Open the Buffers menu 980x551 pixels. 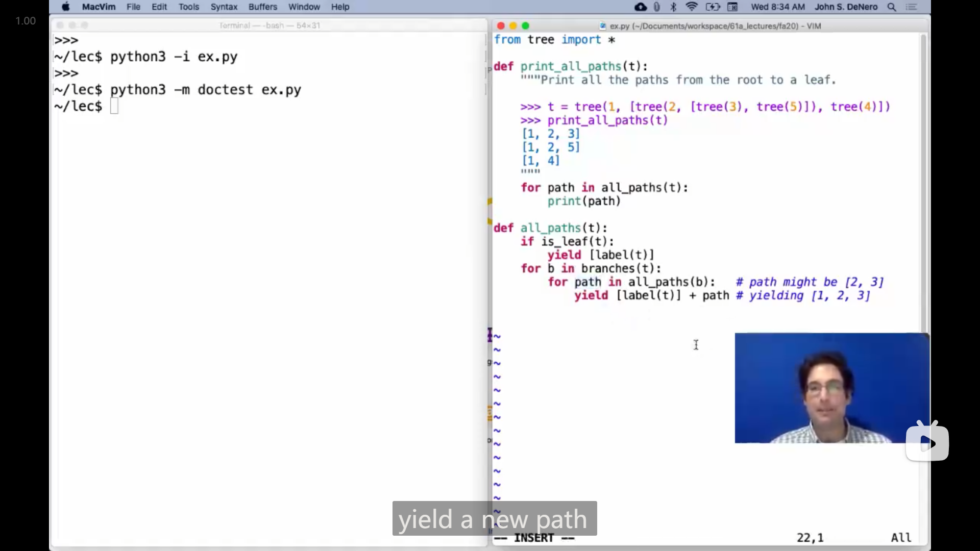point(262,7)
